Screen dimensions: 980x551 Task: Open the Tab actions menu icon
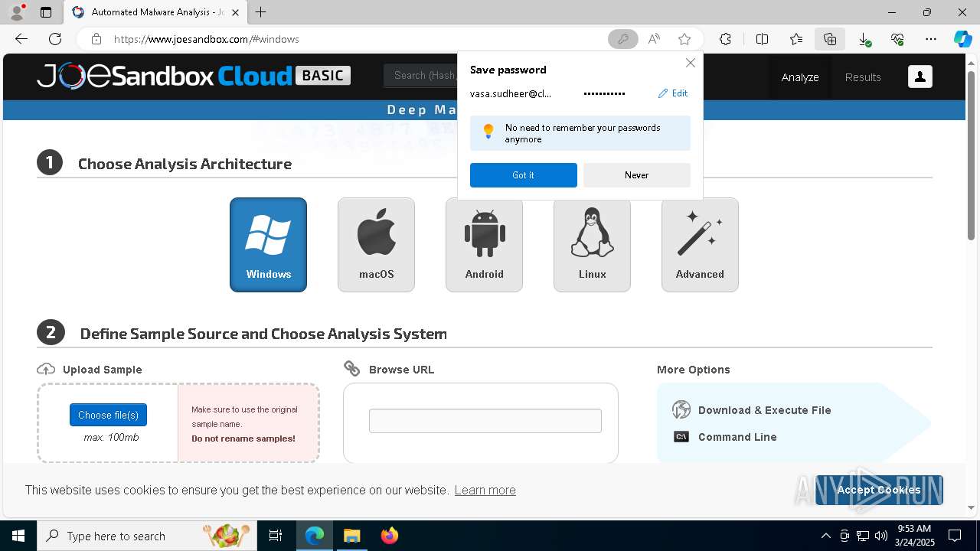tap(46, 12)
